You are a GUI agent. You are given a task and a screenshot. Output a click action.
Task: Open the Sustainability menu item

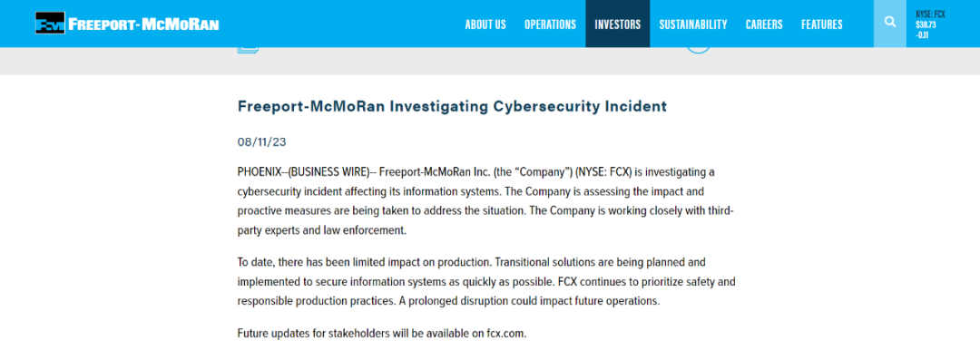693,24
